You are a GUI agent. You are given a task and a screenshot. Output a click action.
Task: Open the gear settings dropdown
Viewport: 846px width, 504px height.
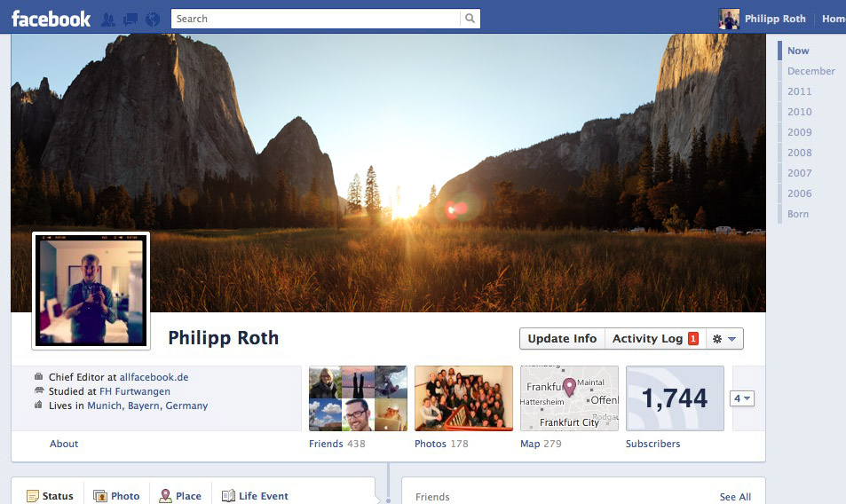tap(723, 339)
